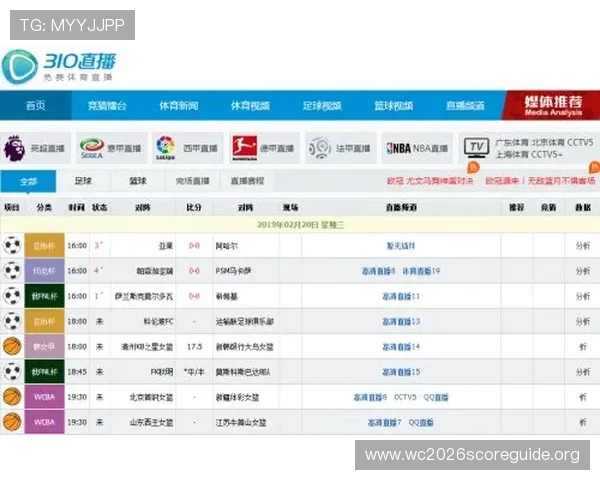Open CCTV5 stream link
This screenshot has width=600, height=480.
[405, 397]
